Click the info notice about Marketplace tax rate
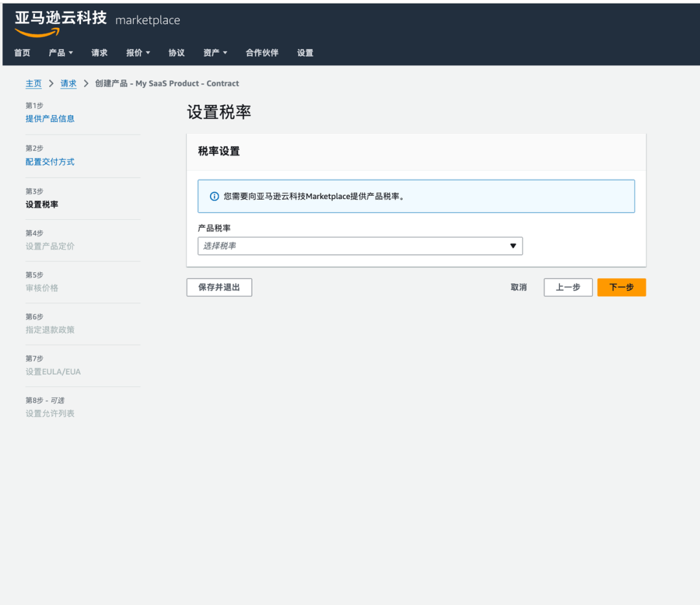 pos(416,196)
